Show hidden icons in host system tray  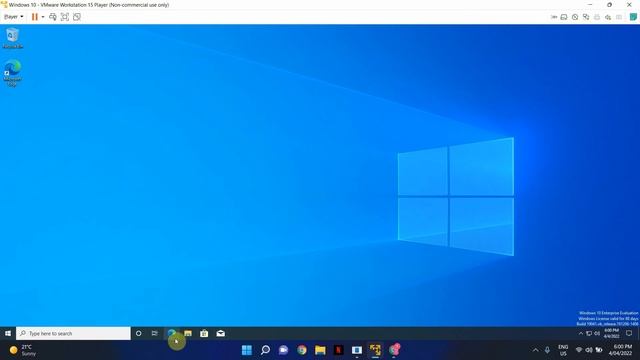point(536,350)
